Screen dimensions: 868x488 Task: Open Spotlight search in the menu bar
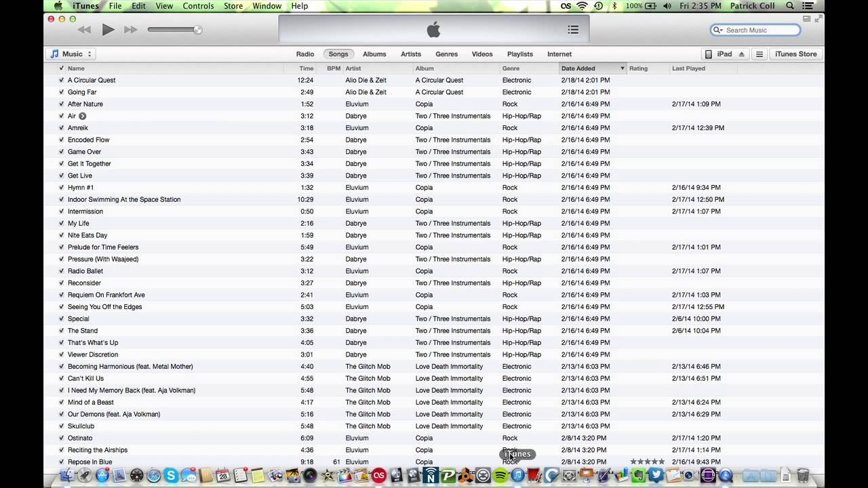tap(790, 5)
